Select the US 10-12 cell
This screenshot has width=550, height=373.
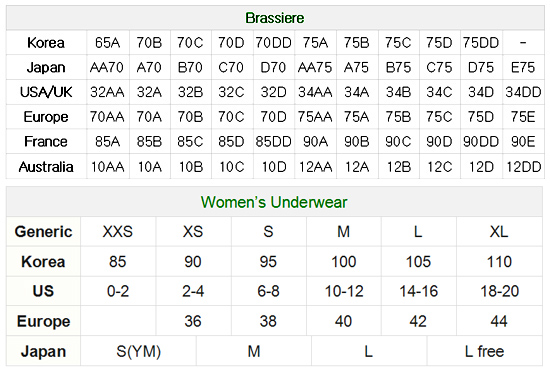tap(343, 291)
